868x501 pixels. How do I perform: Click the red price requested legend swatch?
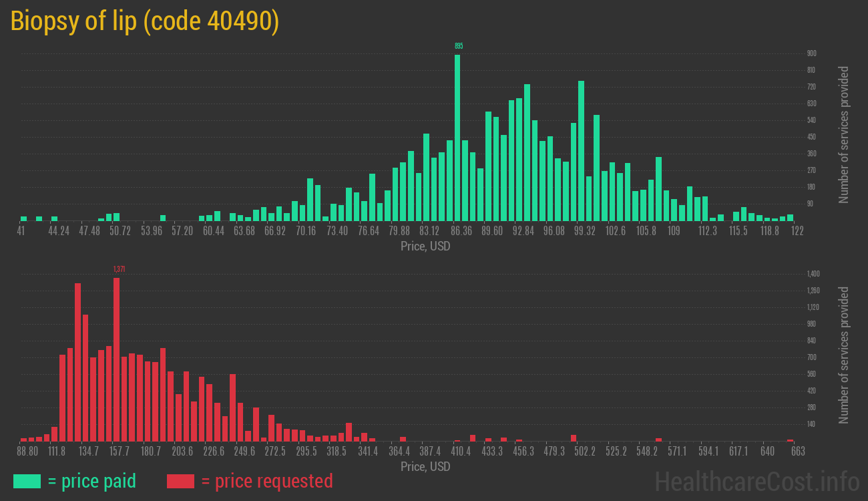pyautogui.click(x=180, y=481)
